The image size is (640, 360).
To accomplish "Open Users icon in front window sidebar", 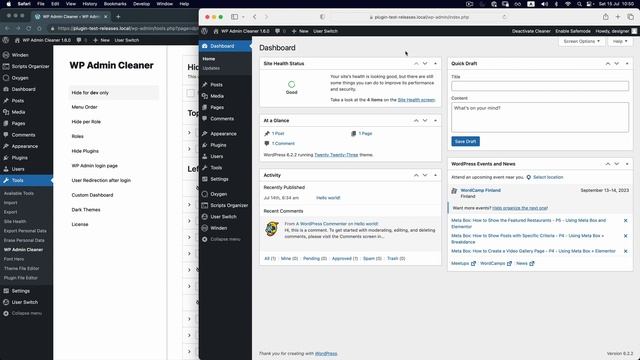I will click(x=205, y=156).
